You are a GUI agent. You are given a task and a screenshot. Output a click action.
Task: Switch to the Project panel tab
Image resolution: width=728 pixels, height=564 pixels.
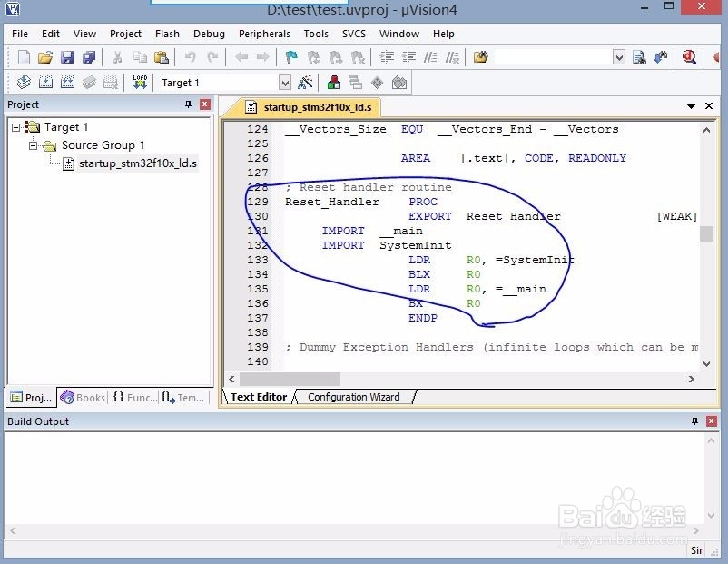(x=31, y=398)
